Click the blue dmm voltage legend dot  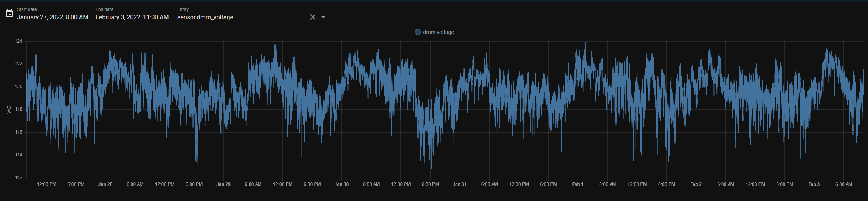tap(417, 32)
